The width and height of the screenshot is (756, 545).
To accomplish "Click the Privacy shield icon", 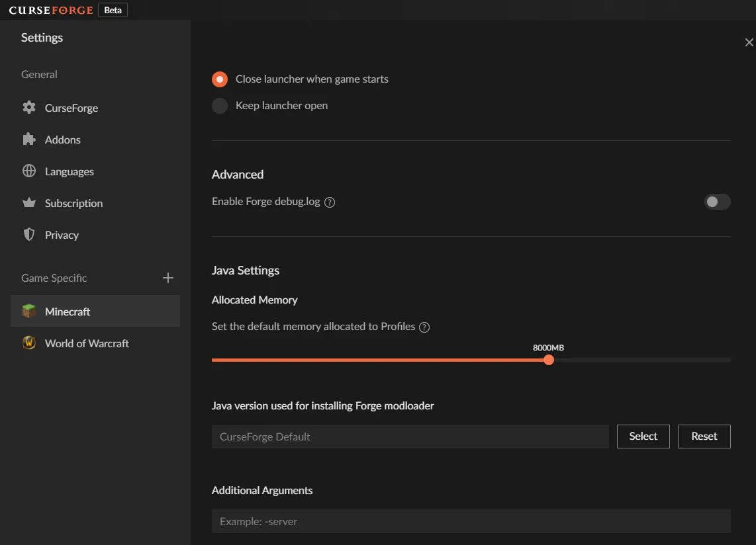I will tap(29, 235).
